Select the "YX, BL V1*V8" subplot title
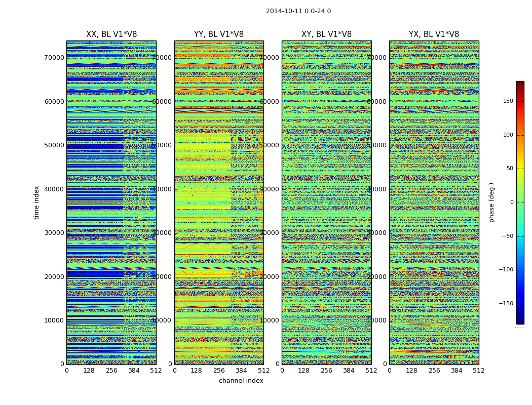 click(434, 34)
